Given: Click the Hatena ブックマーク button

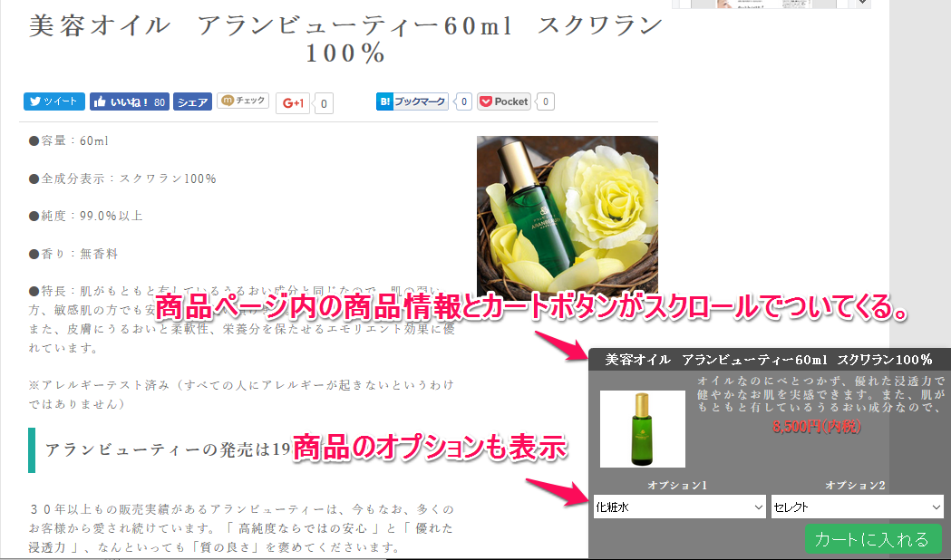Looking at the screenshot, I should point(412,101).
